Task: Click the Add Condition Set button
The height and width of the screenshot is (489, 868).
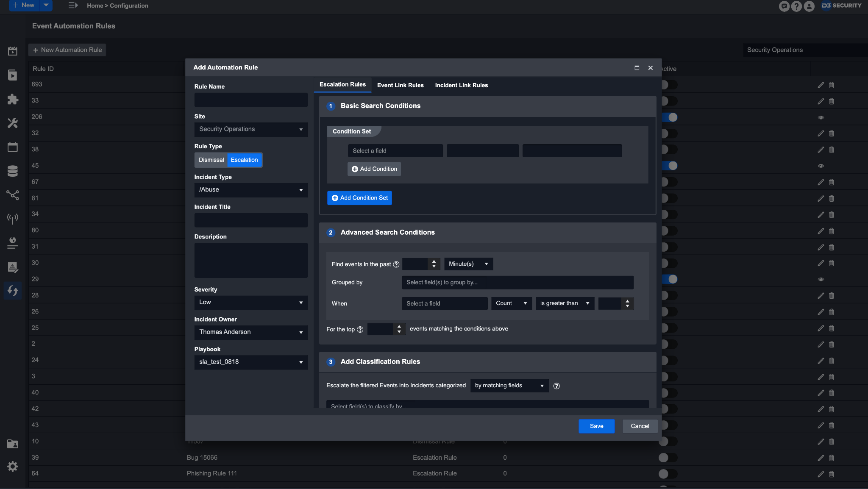Action: [x=359, y=198]
